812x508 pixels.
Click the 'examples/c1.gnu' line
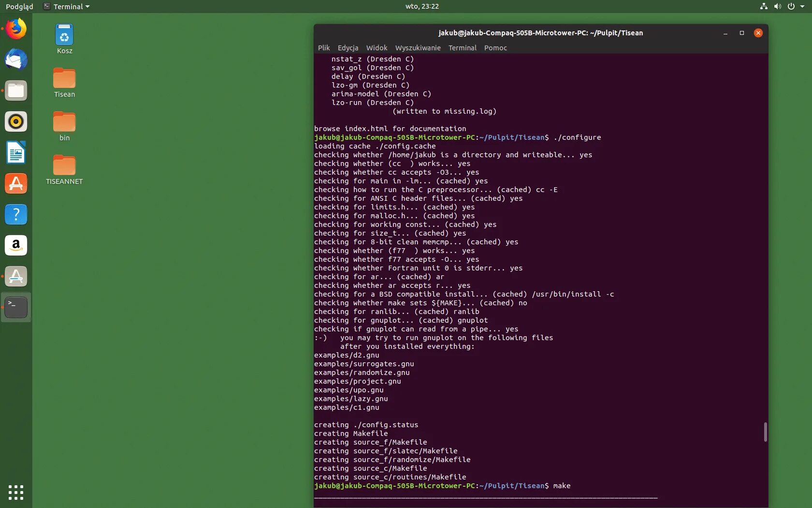pos(347,407)
